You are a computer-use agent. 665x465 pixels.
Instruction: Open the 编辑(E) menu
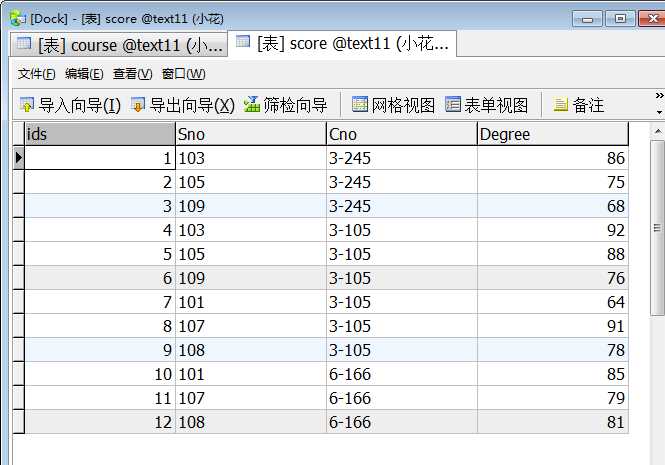[84, 74]
